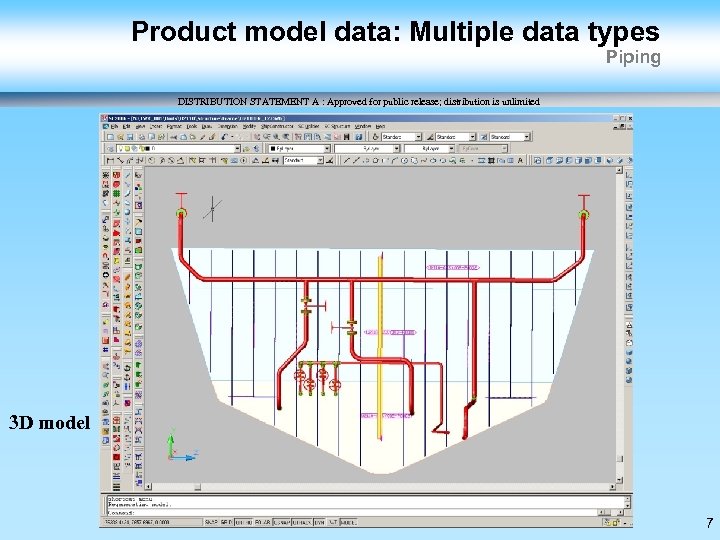Open the linetype control dropdown
720x540 pixels.
[396, 149]
